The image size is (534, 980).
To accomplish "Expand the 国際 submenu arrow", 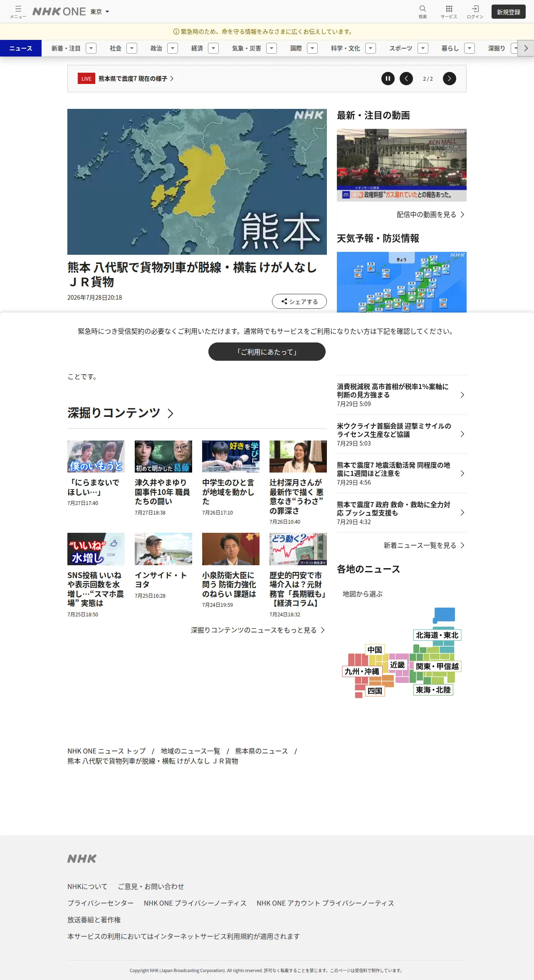I will click(x=312, y=48).
